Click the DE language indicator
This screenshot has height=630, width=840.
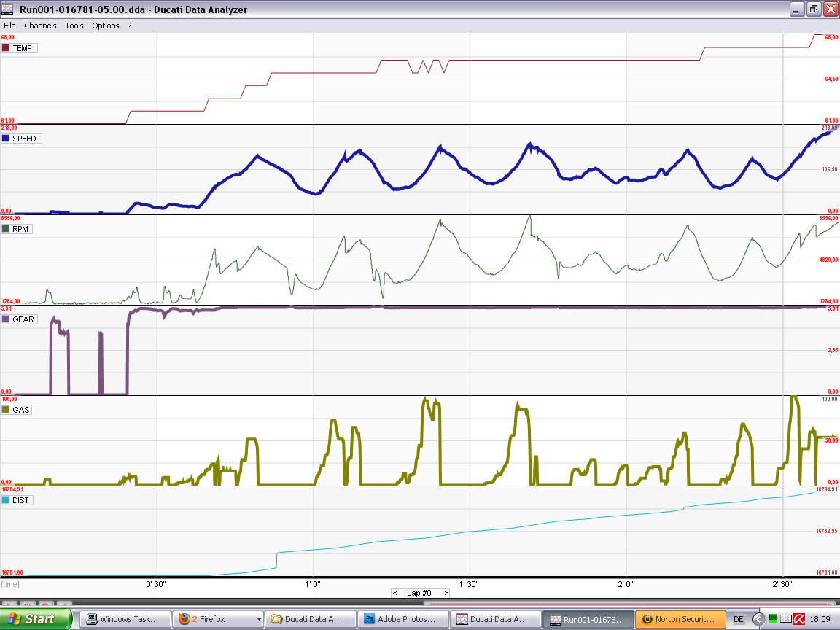738,619
